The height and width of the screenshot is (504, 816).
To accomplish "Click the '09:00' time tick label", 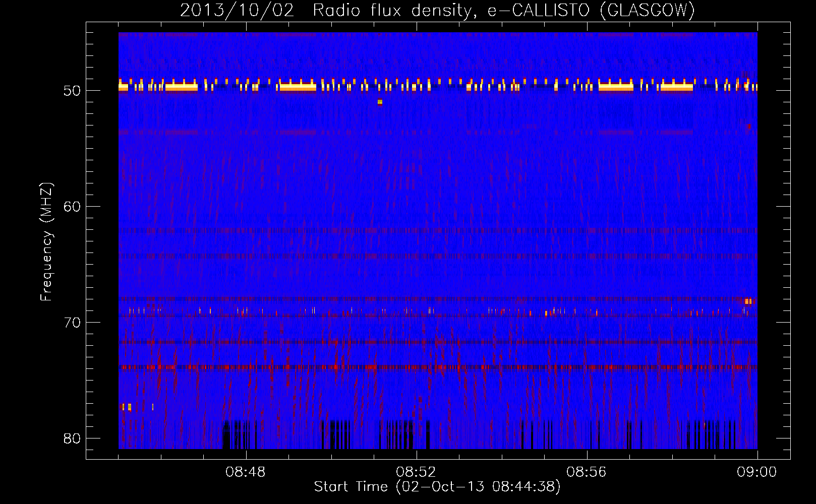I will coord(757,472).
